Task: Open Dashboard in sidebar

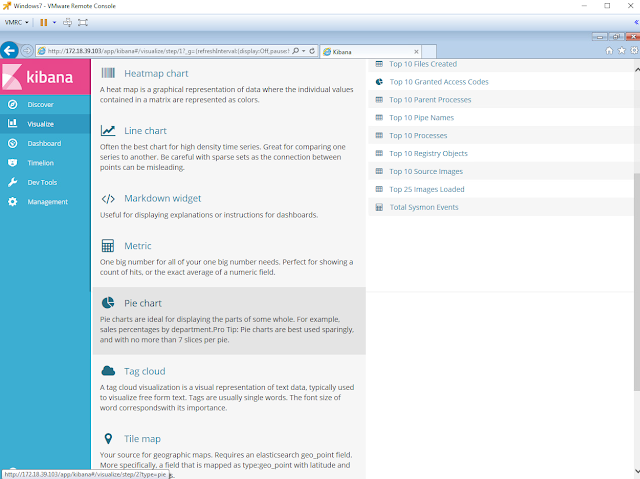Action: 45,144
